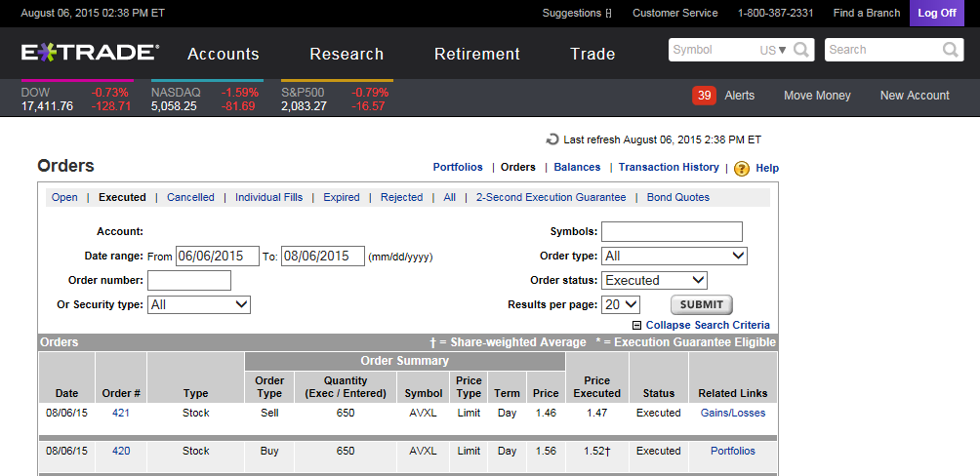
Task: Collapse search criteria using the minus icon
Action: click(x=637, y=326)
